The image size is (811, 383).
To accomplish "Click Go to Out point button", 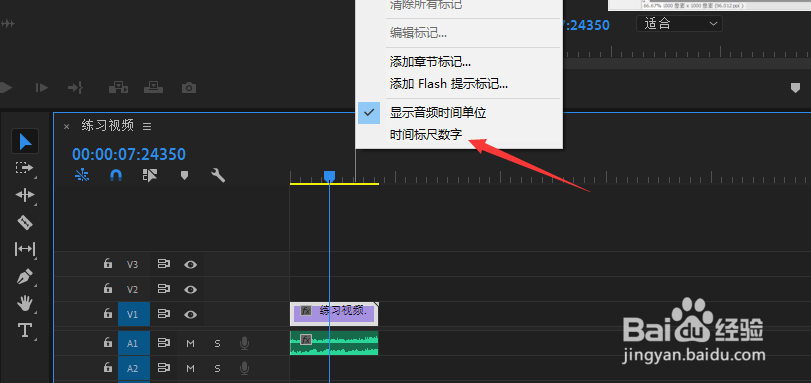I will [76, 87].
